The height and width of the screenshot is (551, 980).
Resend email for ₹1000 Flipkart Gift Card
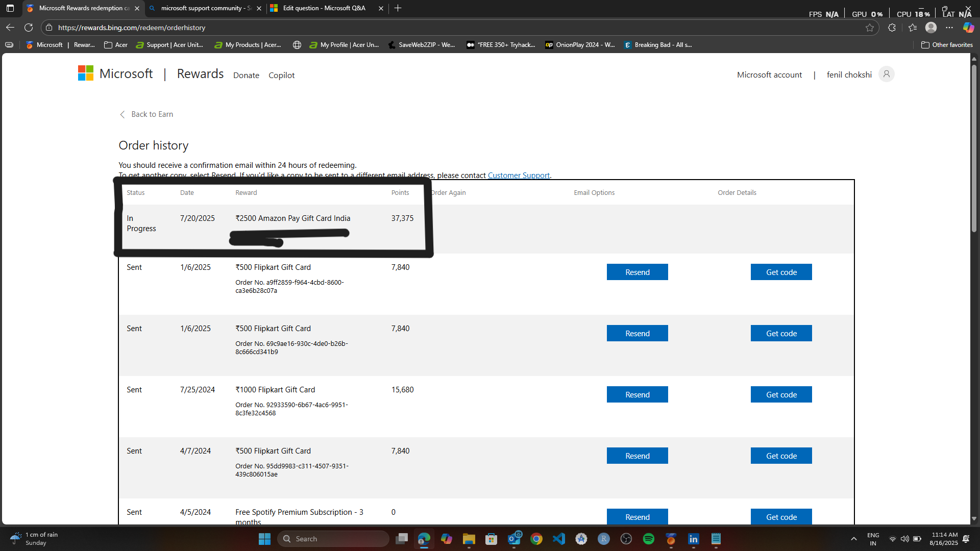coord(638,394)
